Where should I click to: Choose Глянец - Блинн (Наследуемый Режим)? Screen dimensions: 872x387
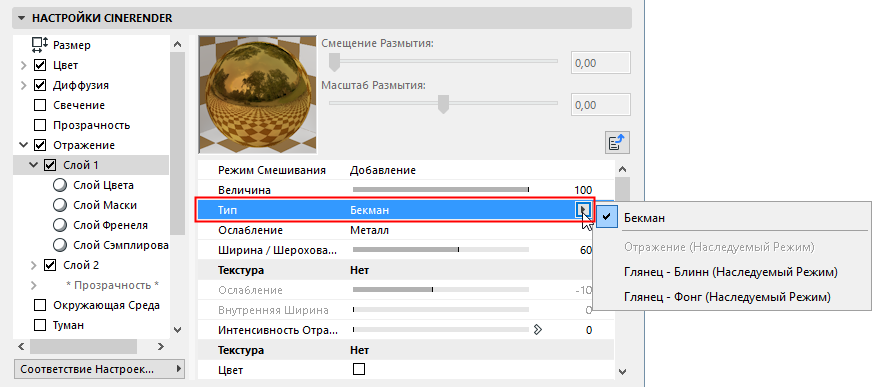click(732, 272)
